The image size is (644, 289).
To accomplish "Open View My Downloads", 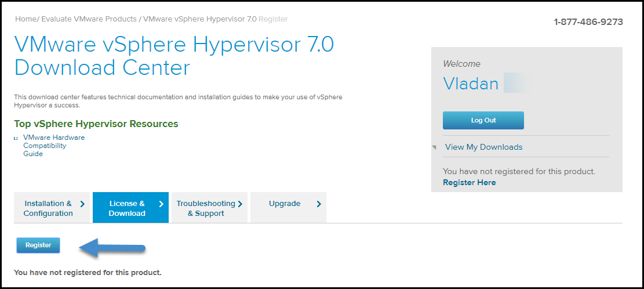I will [x=483, y=147].
